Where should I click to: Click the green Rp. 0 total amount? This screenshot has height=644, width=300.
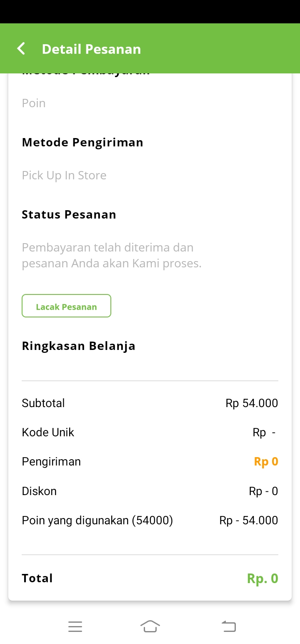[x=262, y=579]
